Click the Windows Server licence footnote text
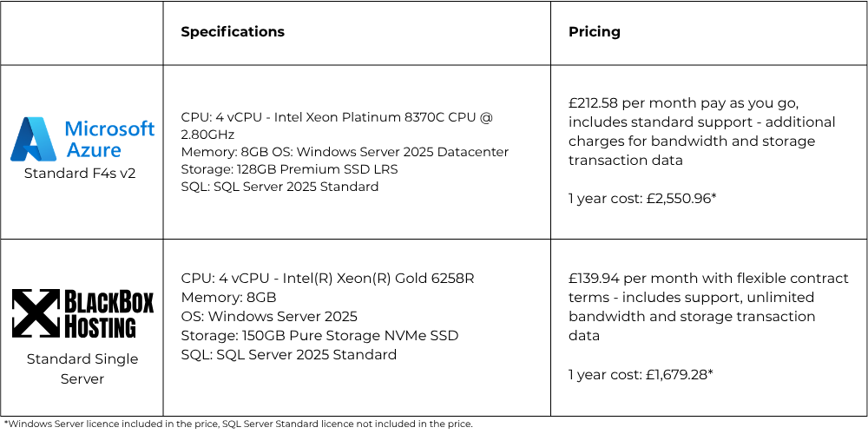This screenshot has width=868, height=434. point(239,424)
